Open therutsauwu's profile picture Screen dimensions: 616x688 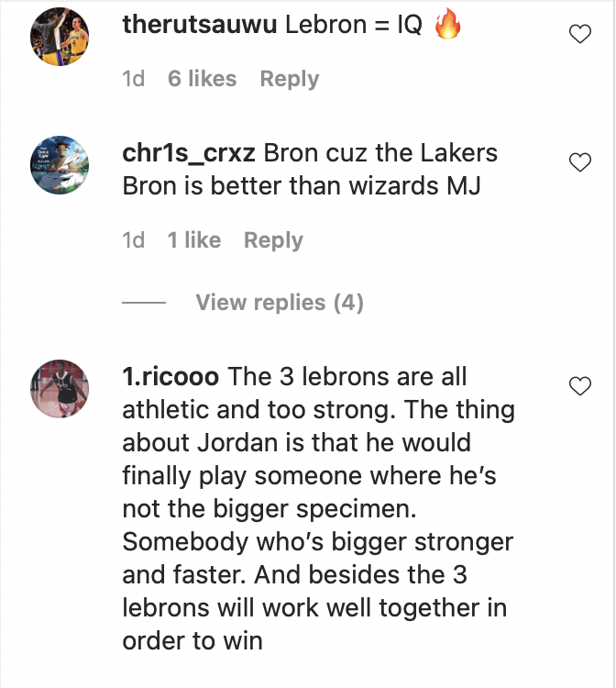tap(60, 37)
